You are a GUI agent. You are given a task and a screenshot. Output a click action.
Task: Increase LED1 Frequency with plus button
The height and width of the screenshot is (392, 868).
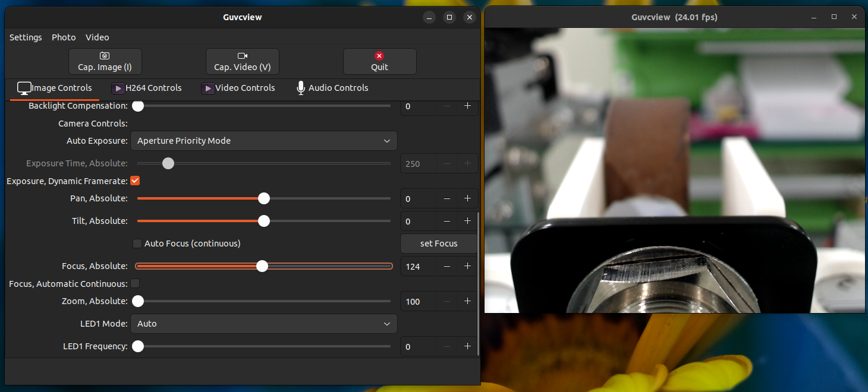(467, 346)
